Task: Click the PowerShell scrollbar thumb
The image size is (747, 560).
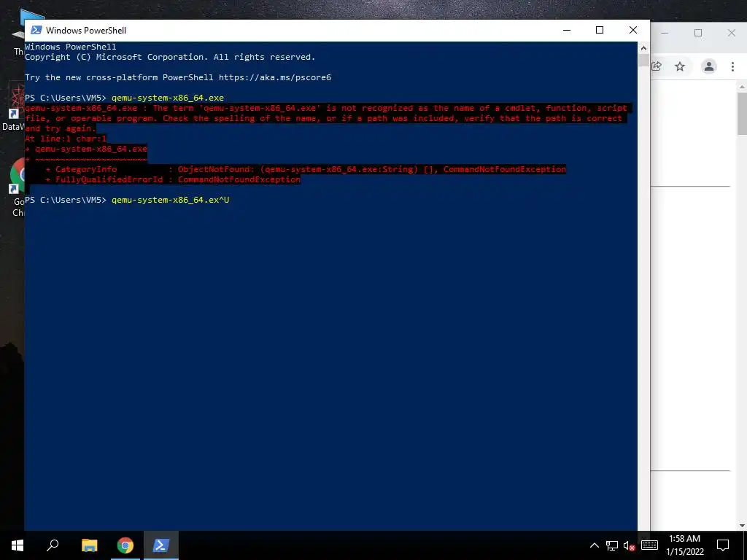Action: [643, 60]
